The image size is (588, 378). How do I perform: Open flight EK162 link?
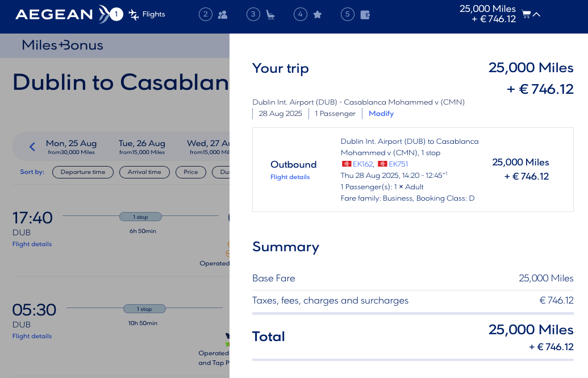point(362,164)
